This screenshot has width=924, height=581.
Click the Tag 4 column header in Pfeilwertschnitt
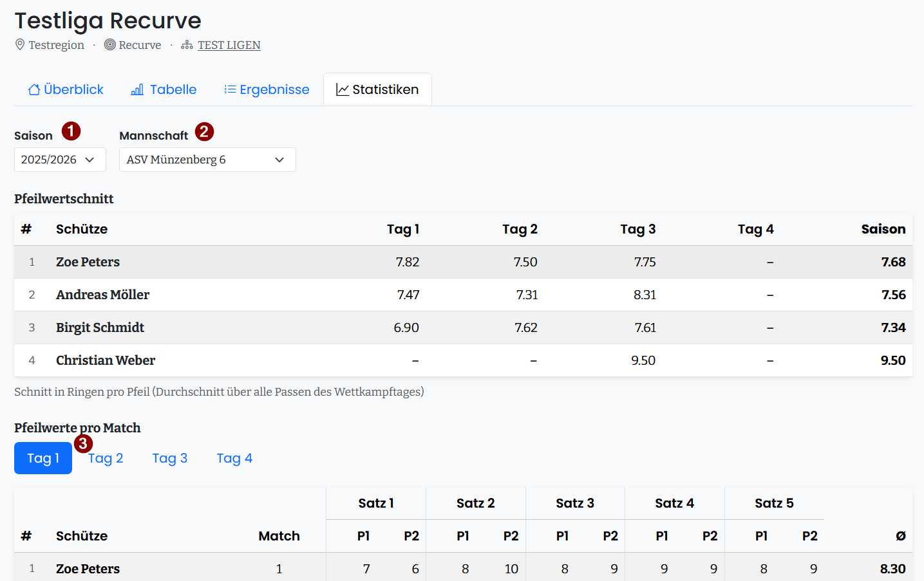755,229
